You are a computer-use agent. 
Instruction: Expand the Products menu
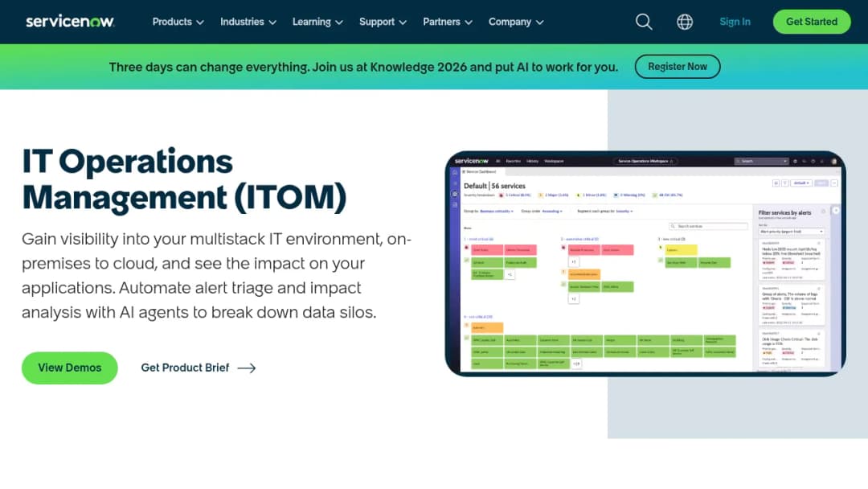point(178,22)
